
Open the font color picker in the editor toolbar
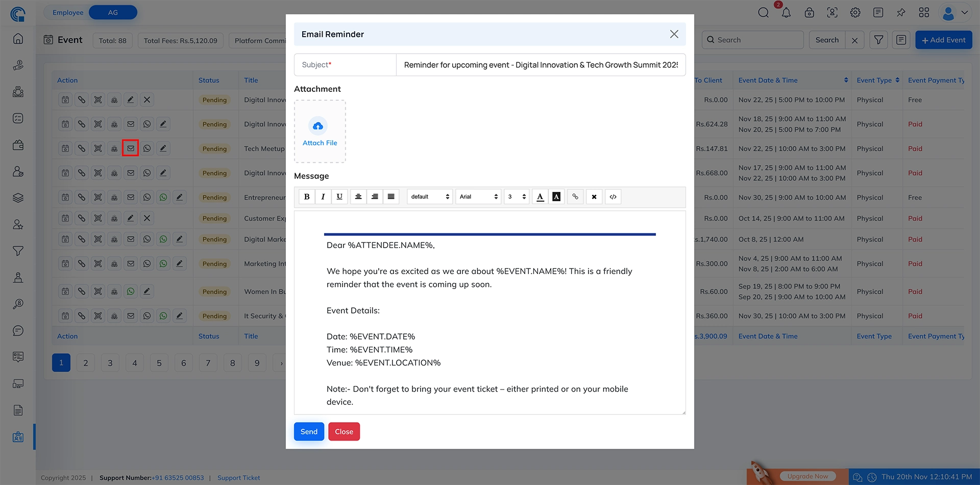tap(540, 197)
